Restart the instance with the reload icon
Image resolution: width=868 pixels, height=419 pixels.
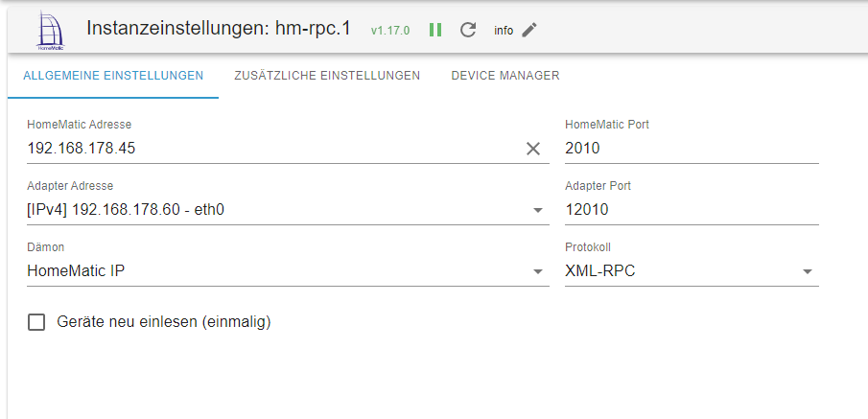pos(468,30)
